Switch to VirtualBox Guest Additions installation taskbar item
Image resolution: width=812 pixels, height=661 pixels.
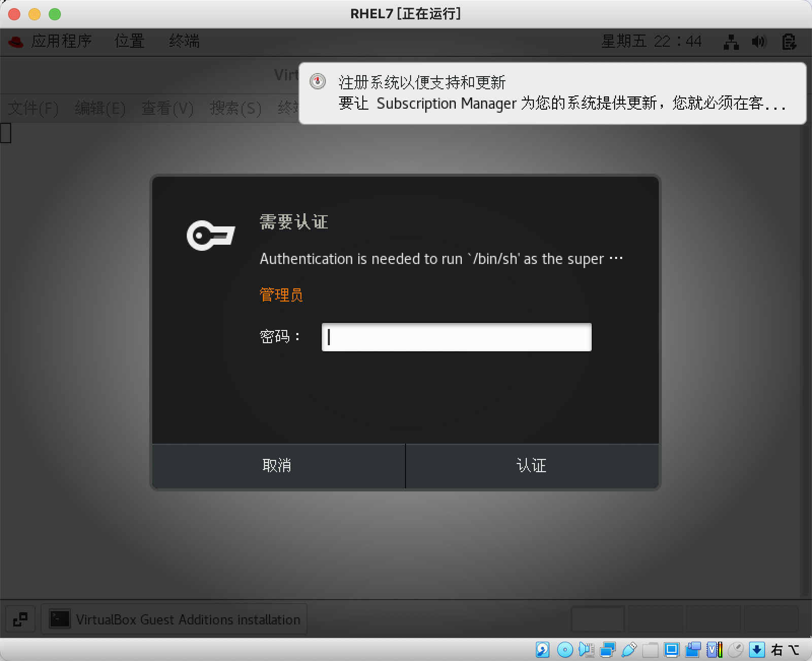click(174, 619)
